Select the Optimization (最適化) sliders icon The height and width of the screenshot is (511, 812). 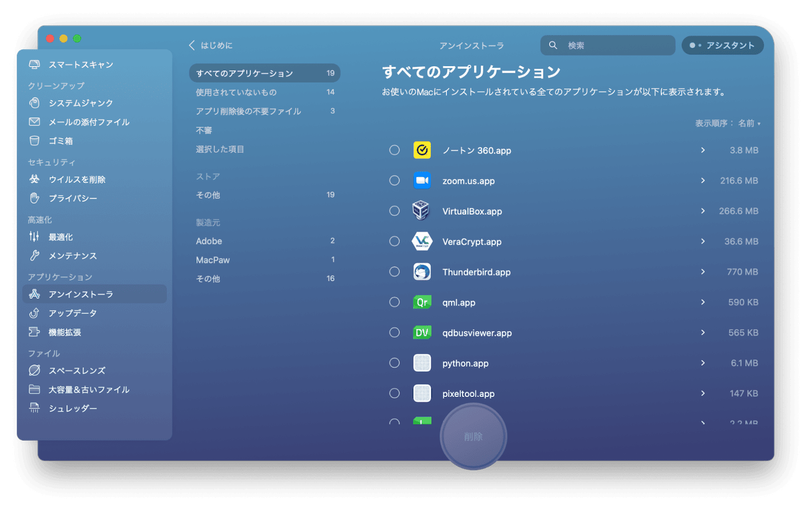[x=35, y=237]
